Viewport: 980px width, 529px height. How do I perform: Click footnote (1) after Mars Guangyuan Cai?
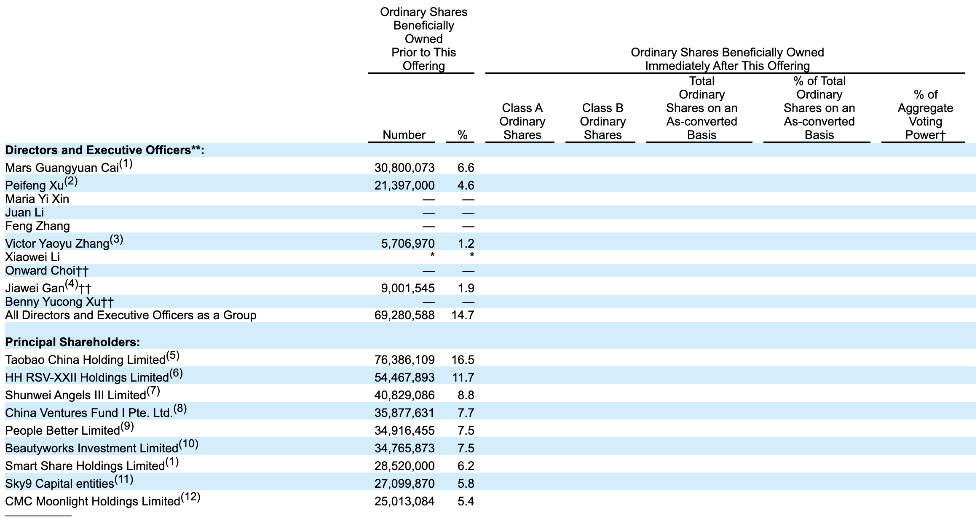[x=126, y=164]
